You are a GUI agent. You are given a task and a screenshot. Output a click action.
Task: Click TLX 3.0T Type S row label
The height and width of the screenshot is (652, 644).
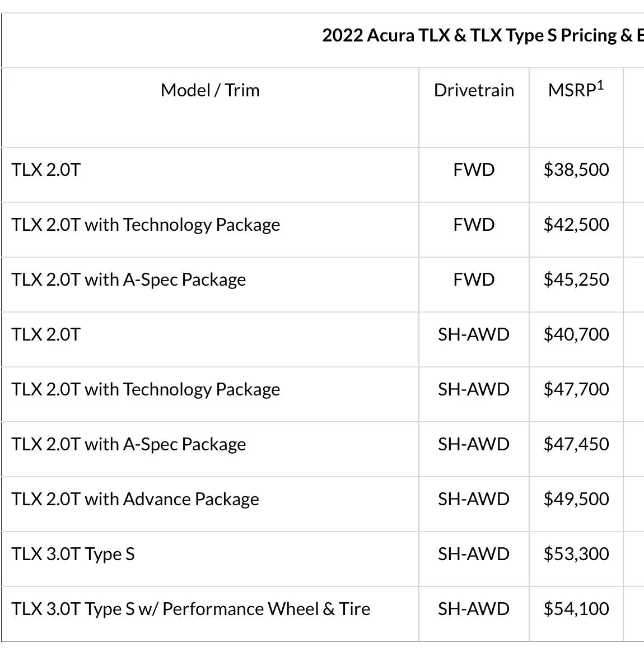tap(73, 554)
